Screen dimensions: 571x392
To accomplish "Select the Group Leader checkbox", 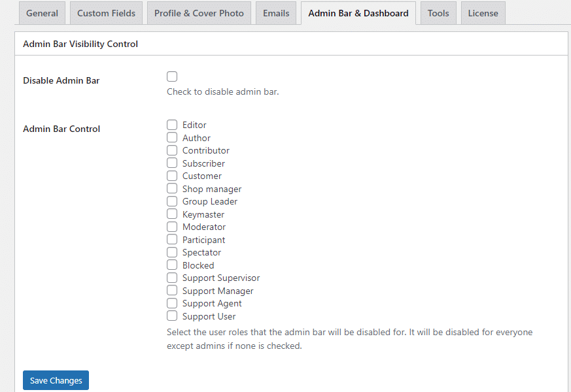I will 171,201.
